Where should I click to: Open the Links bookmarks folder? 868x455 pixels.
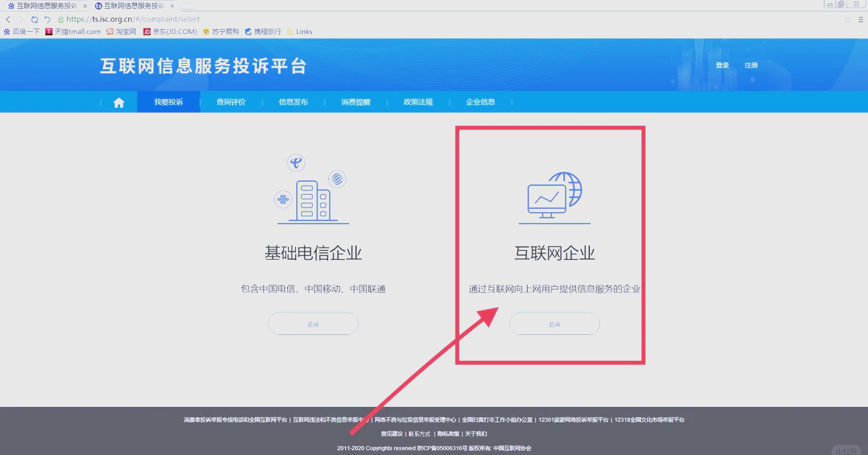coord(300,32)
